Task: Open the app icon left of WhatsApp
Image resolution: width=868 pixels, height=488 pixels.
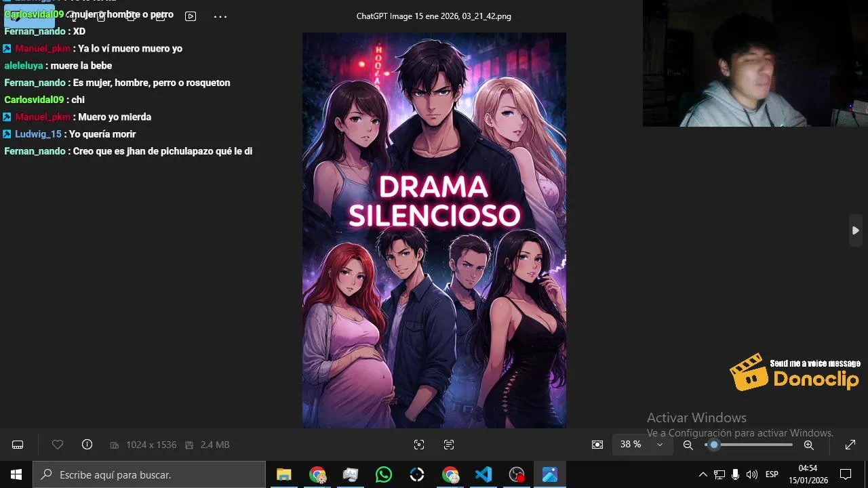Action: (x=351, y=474)
